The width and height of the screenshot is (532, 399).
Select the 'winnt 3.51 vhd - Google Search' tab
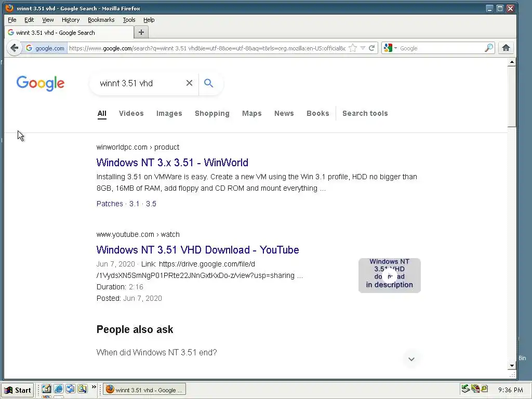coord(69,33)
